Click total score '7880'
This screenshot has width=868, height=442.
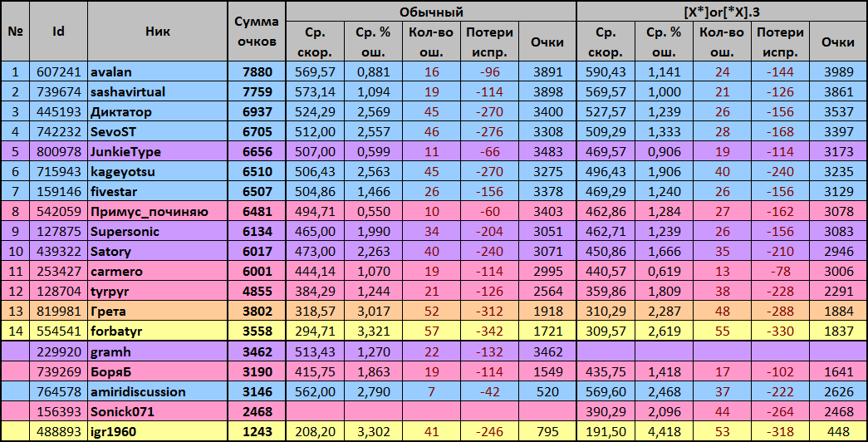click(x=257, y=72)
